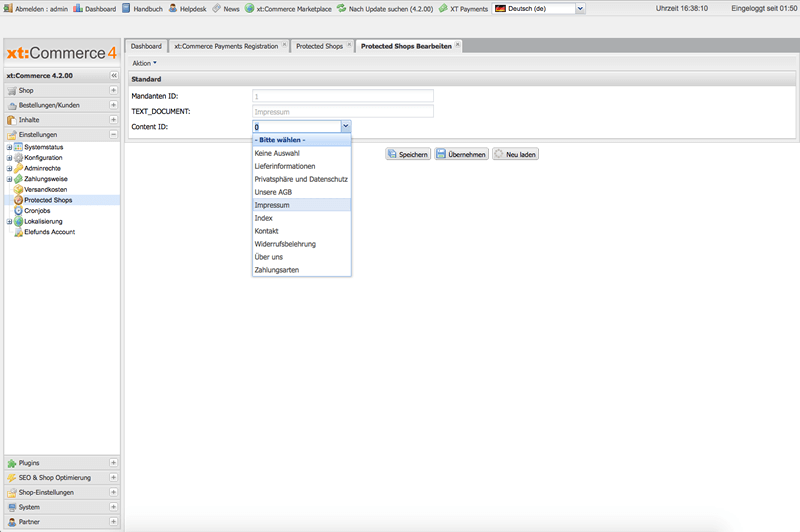Expand the Shop-Einstellungen panel
Screen dimensions: 800x532
[113, 492]
